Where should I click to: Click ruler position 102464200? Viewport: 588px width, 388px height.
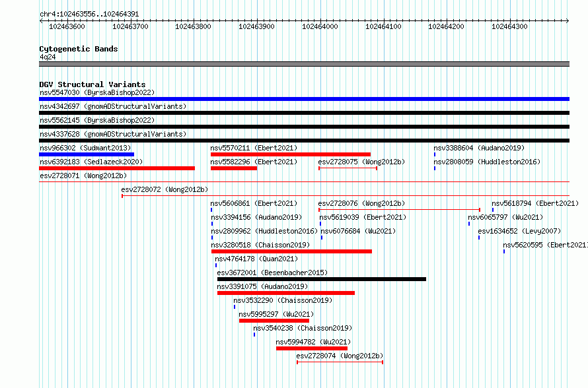(446, 26)
